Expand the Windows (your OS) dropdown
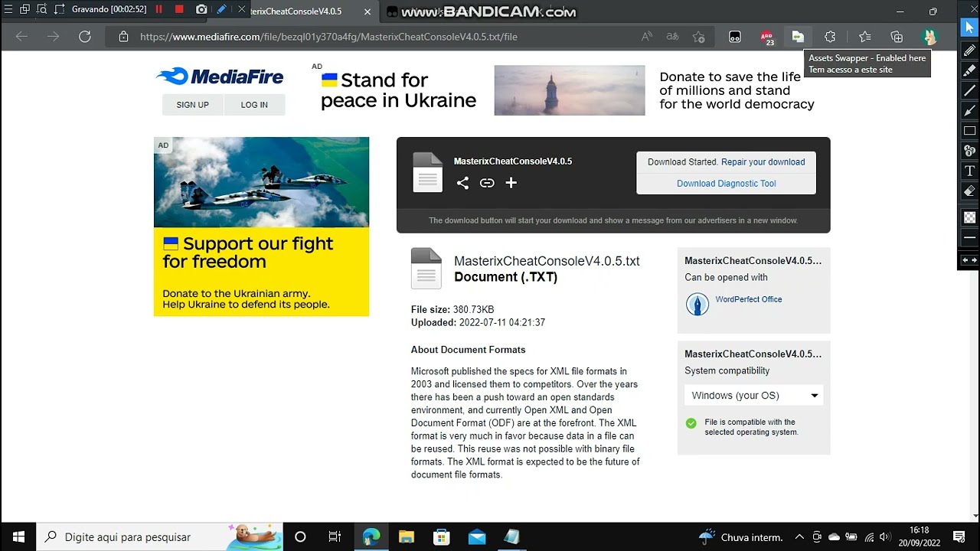Image resolution: width=980 pixels, height=551 pixels. tap(753, 396)
